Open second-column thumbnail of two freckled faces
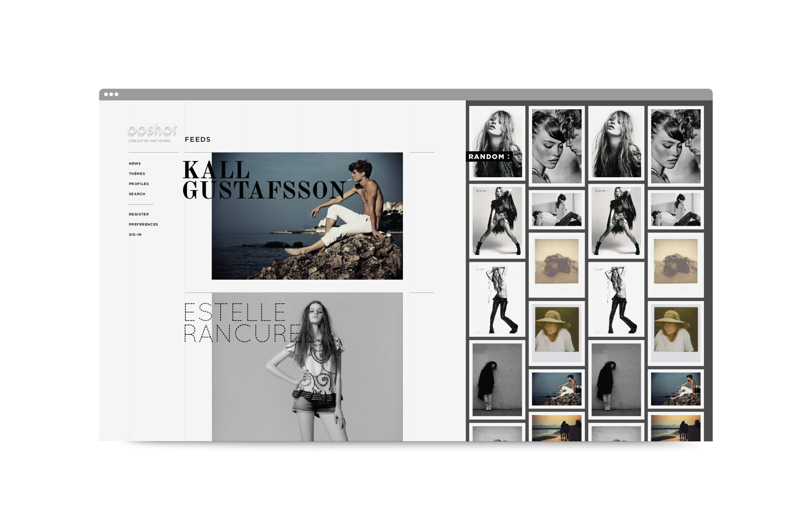 556,146
